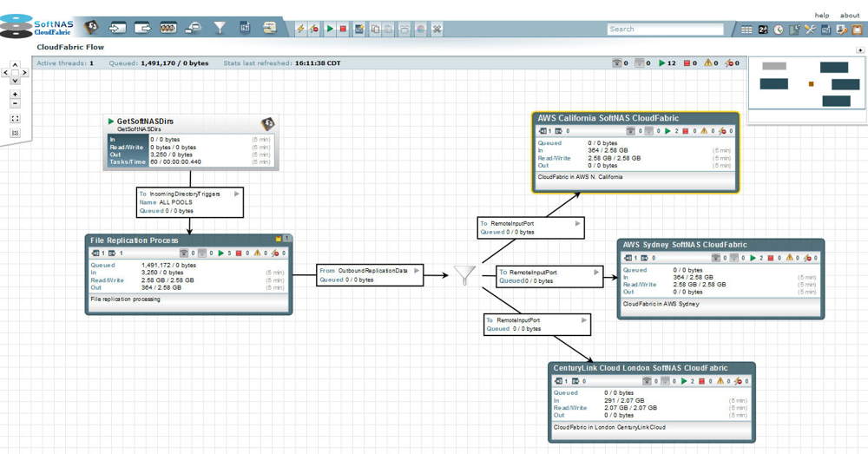Click 'CloudFabric in AWS Sydney' comment text
868x454 pixels.
tap(661, 304)
